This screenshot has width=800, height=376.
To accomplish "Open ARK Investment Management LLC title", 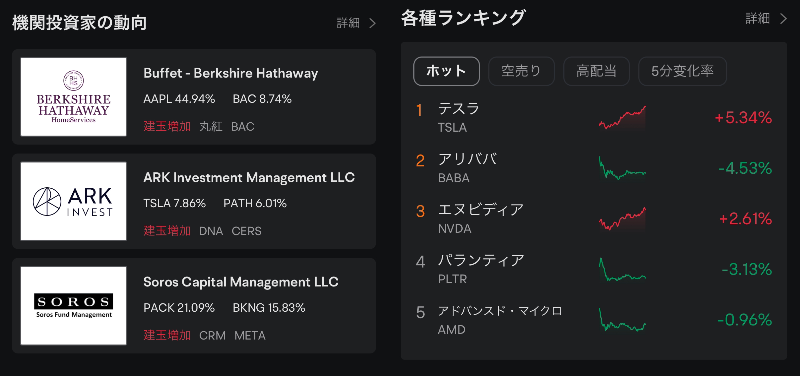I will 249,178.
